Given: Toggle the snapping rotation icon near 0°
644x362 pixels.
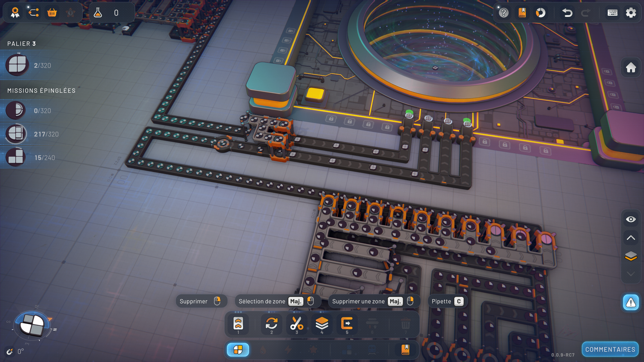Looking at the screenshot, I should (10, 351).
